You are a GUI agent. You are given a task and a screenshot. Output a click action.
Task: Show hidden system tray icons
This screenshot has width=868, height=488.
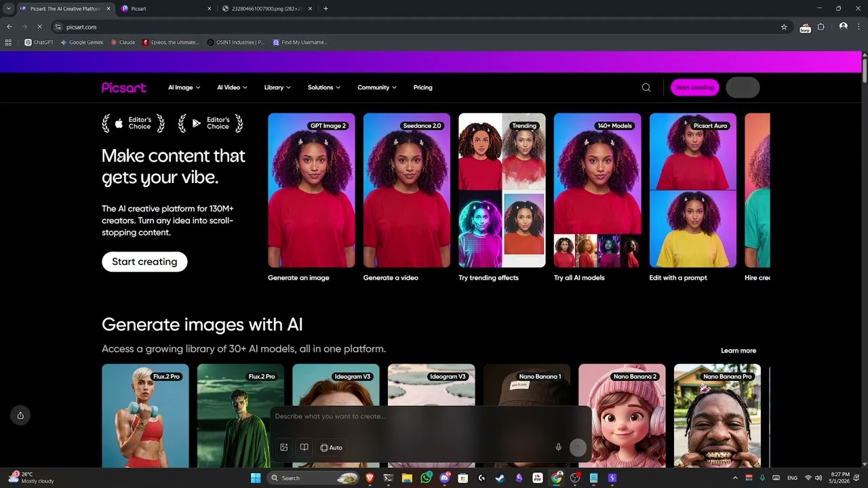(735, 478)
